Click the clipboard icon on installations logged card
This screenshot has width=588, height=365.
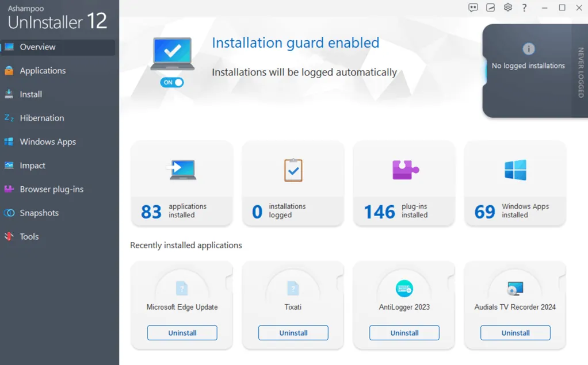[293, 170]
